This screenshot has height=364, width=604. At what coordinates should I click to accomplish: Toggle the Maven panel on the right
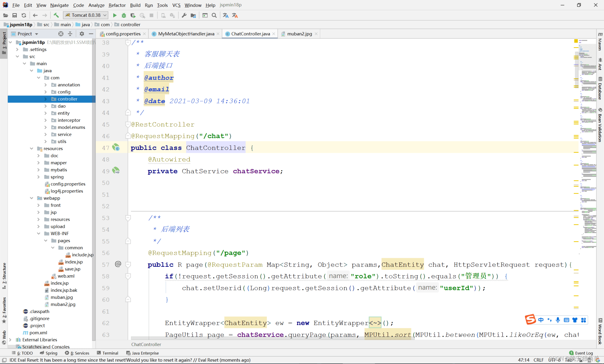point(600,44)
